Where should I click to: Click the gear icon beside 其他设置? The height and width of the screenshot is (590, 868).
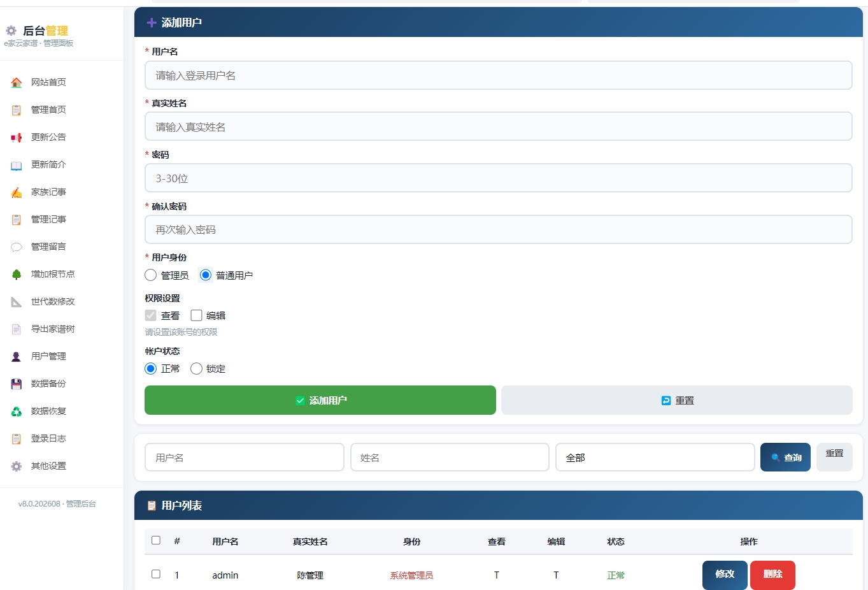17,466
